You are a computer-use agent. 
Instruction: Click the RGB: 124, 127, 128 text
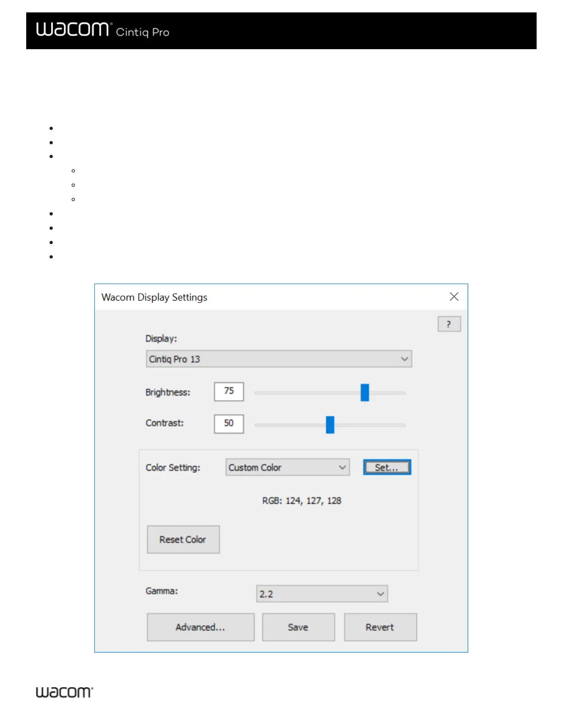point(302,501)
